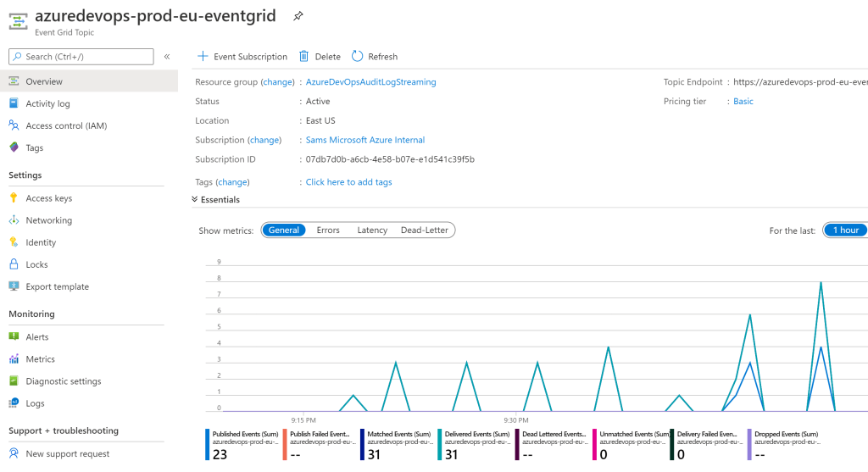Switch metrics view to Errors
This screenshot has height=472, width=868.
(328, 230)
